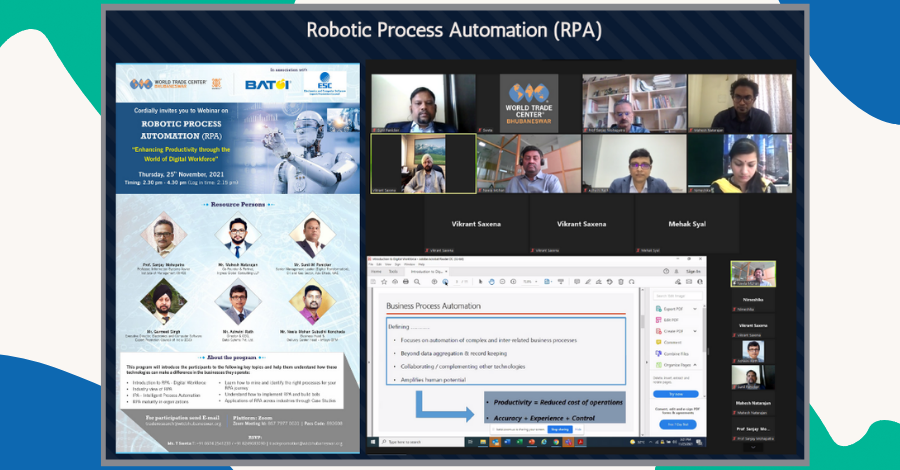
Task: Click the Stop sharing button
Action: pyautogui.click(x=560, y=429)
